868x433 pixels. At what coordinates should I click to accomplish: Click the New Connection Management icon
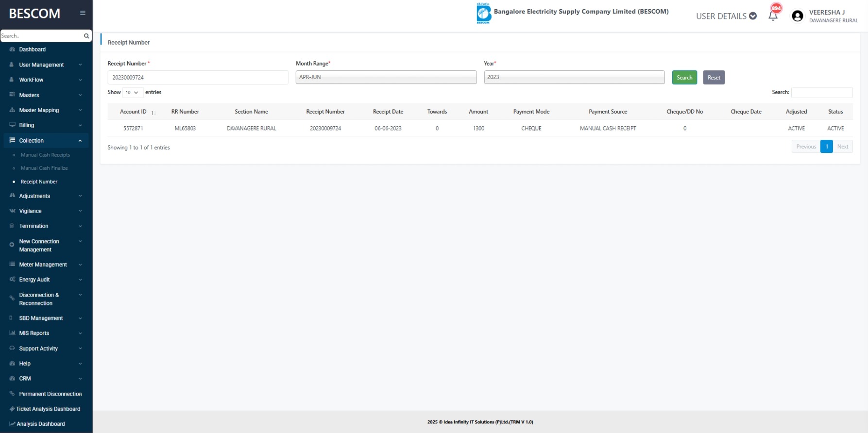[12, 245]
